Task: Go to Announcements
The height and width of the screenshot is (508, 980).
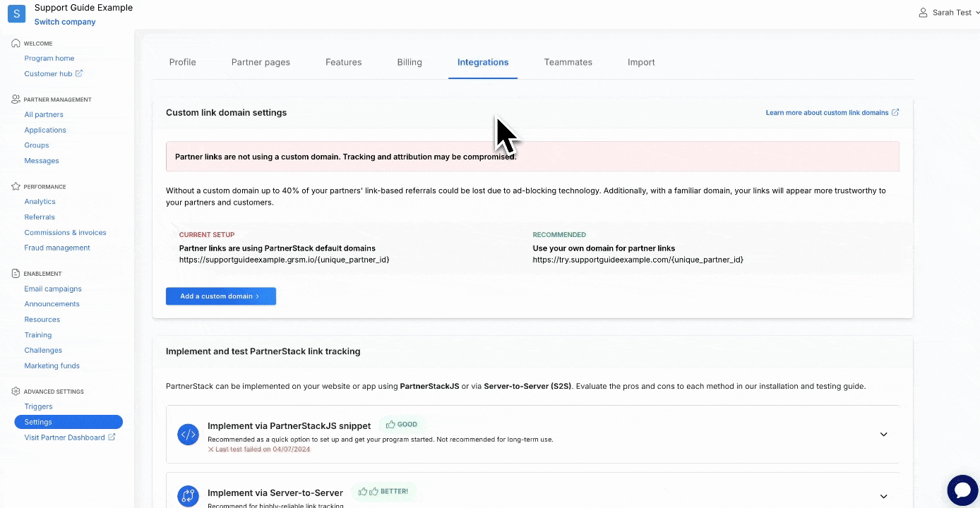Action: tap(52, 304)
